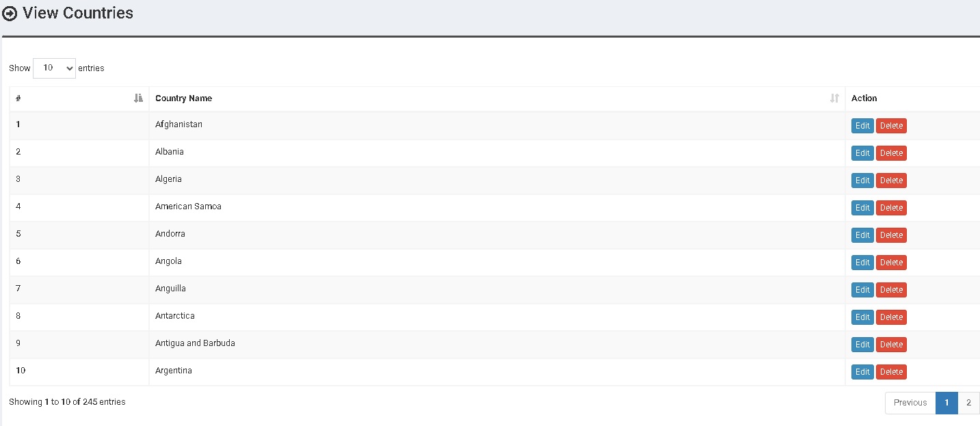Select pagination page 1
The image size is (980, 426).
click(x=946, y=403)
